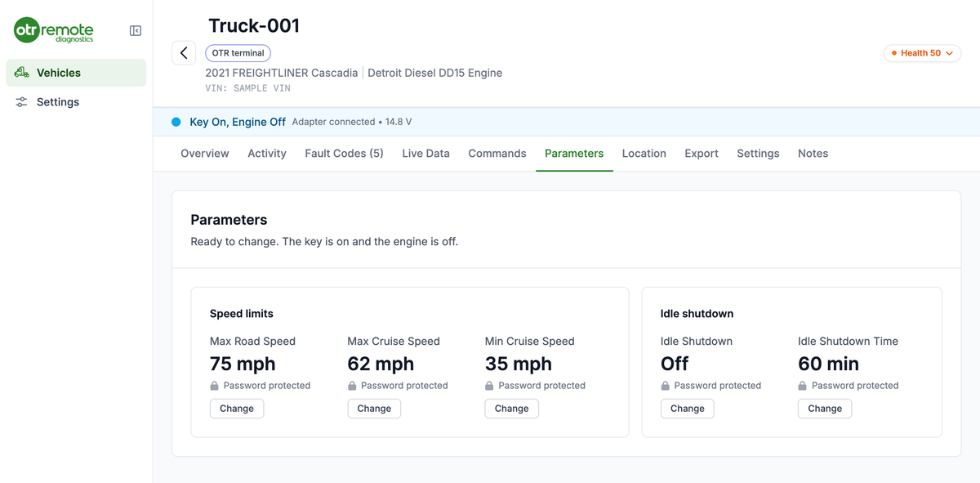Change the Max Road Speed parameter
Image resolution: width=980 pixels, height=483 pixels.
coord(237,409)
